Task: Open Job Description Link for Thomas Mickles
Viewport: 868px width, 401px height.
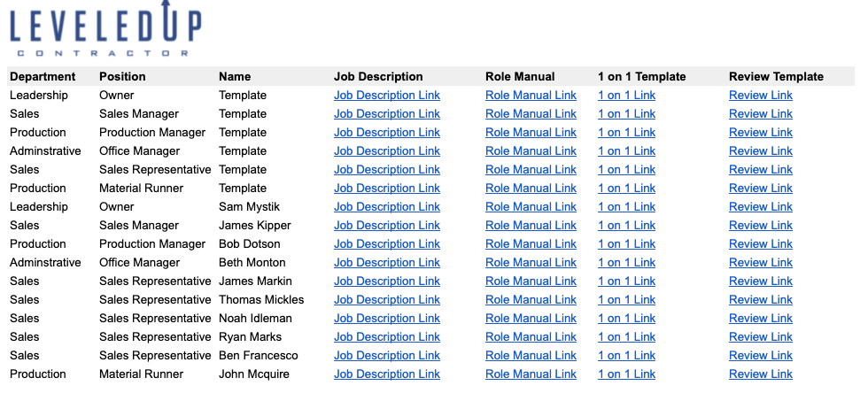Action: coord(386,300)
